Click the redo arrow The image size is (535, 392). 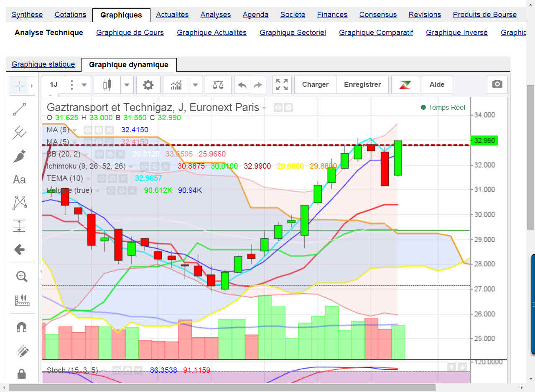258,85
